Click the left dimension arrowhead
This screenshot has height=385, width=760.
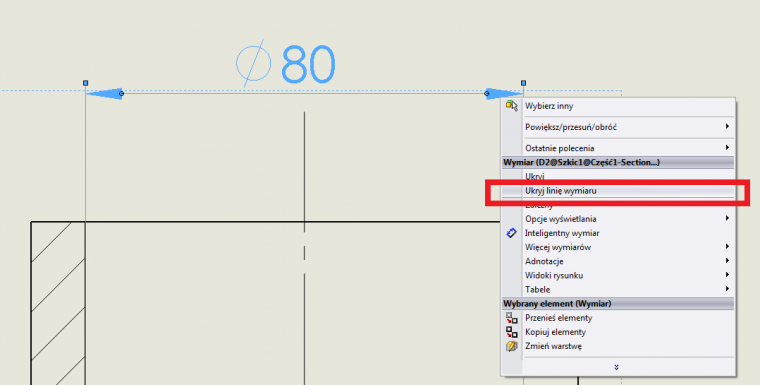104,94
